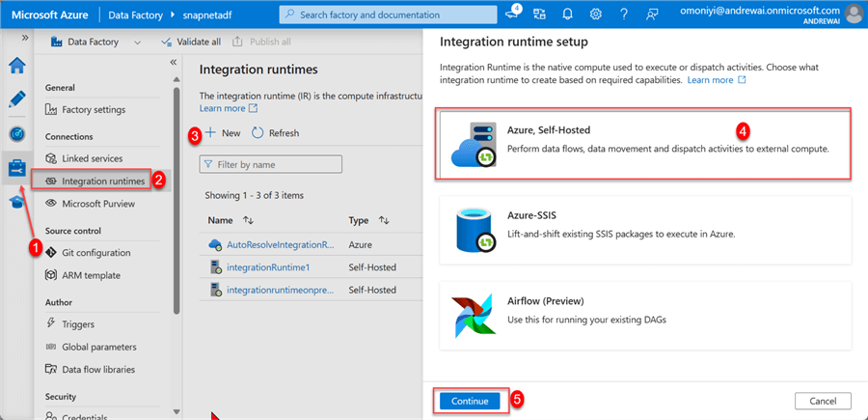Click the Cancel button
This screenshot has height=420, width=868.
pyautogui.click(x=824, y=401)
